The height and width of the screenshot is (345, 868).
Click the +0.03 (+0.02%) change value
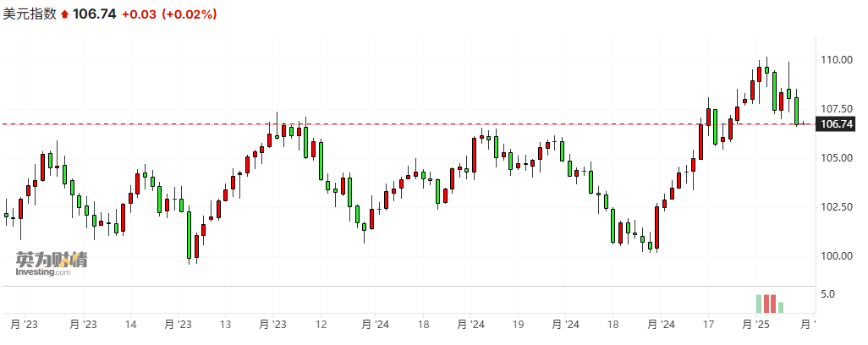click(169, 14)
